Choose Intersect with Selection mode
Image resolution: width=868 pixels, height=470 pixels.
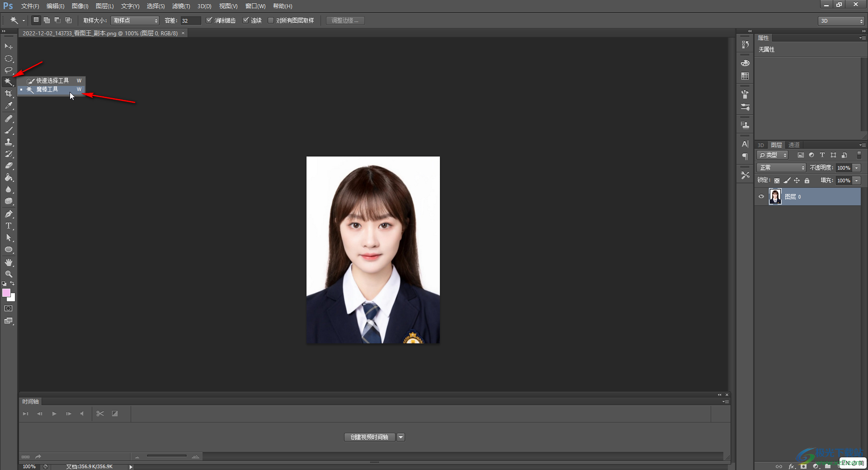pos(68,20)
